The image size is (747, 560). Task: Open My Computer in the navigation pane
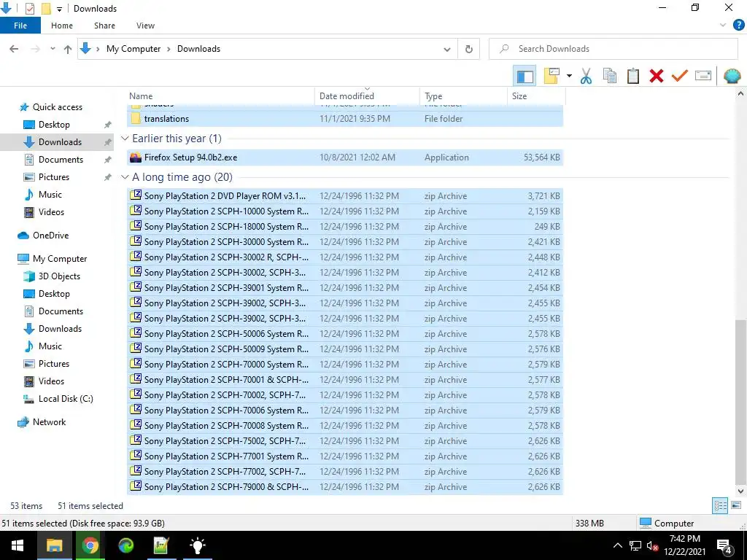(60, 259)
